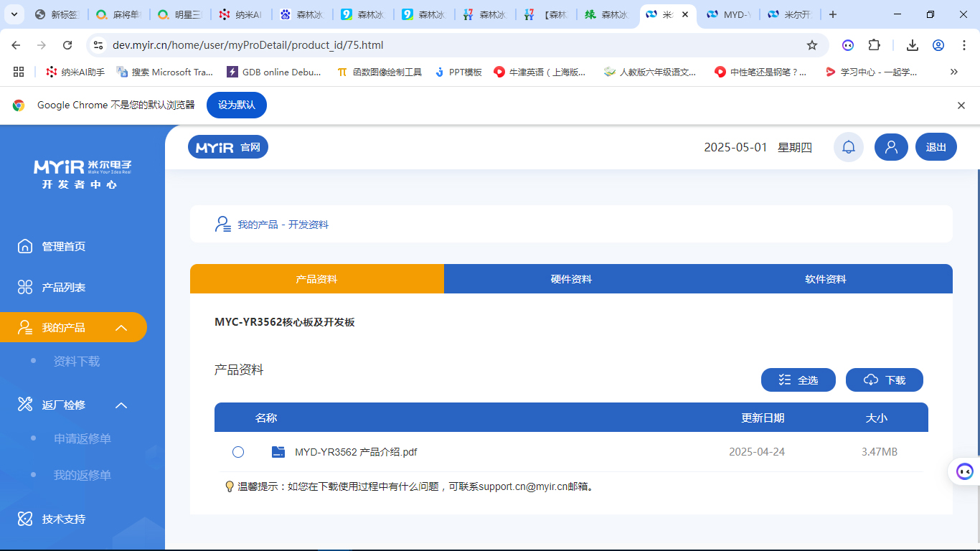Click the 3.47MB size cell
980x551 pixels.
[880, 452]
